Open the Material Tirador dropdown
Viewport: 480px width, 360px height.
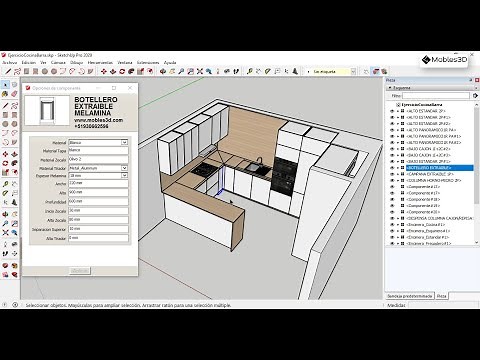pyautogui.click(x=124, y=168)
